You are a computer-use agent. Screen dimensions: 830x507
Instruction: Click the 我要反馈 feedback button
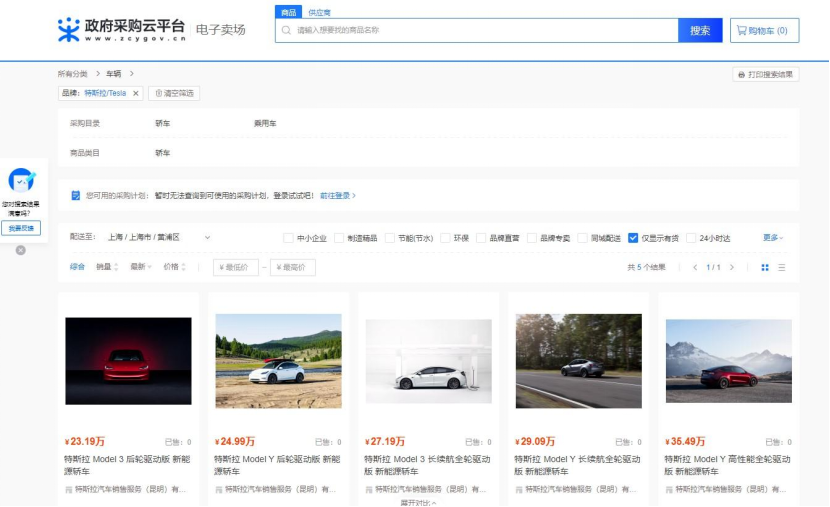coord(21,228)
